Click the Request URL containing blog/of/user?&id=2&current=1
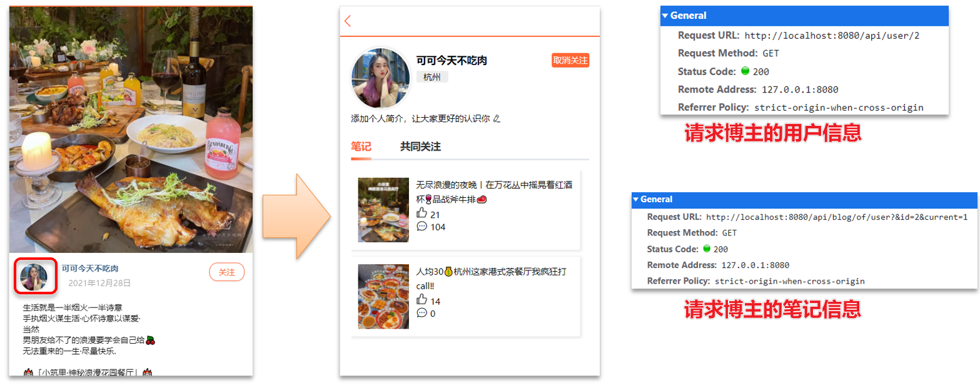Image resolution: width=980 pixels, height=385 pixels. (837, 217)
